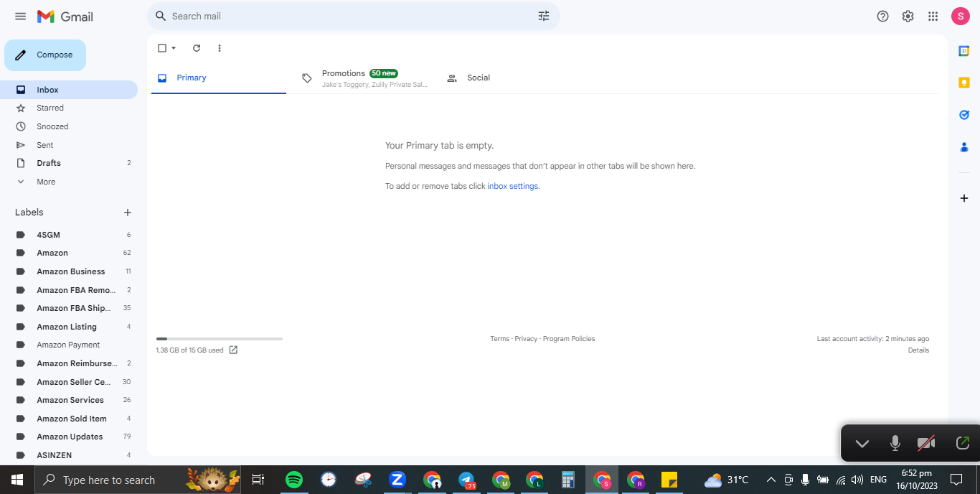
Task: Get add-ons plus icon in side panel
Action: (964, 198)
